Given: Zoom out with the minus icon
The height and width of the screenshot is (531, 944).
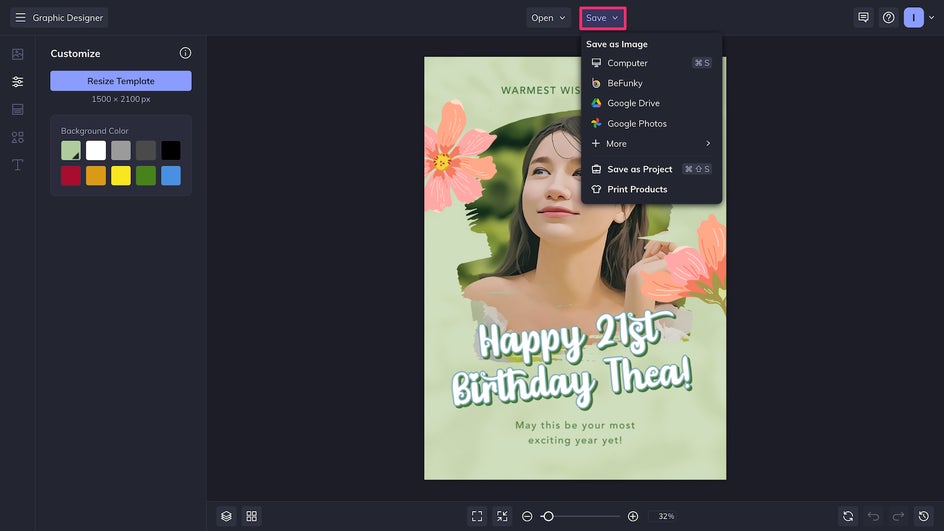Looking at the screenshot, I should (527, 516).
